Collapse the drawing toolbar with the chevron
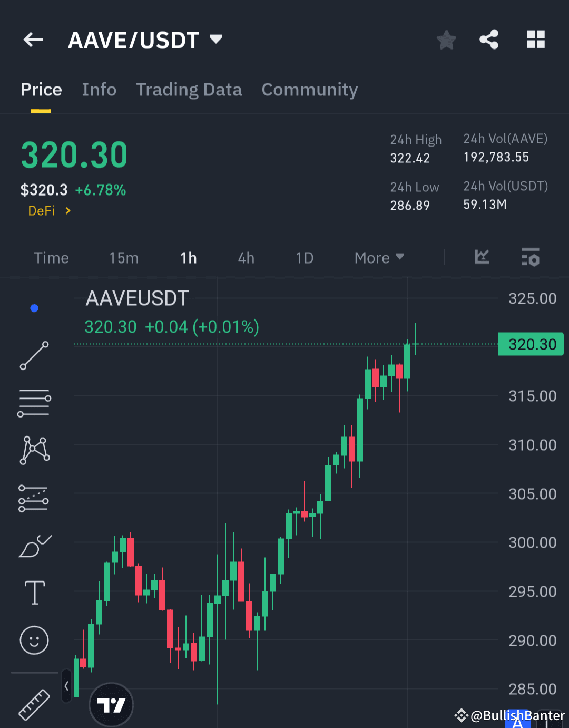Image resolution: width=569 pixels, height=728 pixels. [66, 687]
